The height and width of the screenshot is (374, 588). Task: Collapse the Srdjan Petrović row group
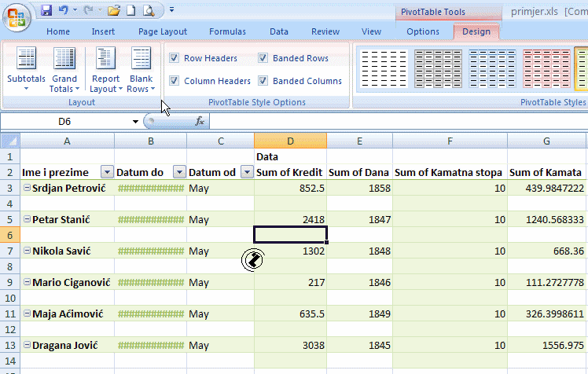(x=27, y=188)
